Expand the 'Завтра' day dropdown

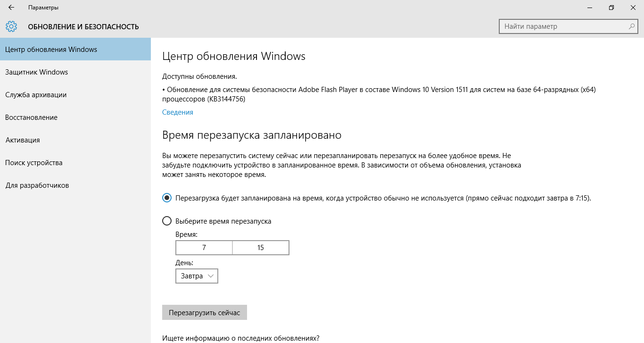coord(197,276)
